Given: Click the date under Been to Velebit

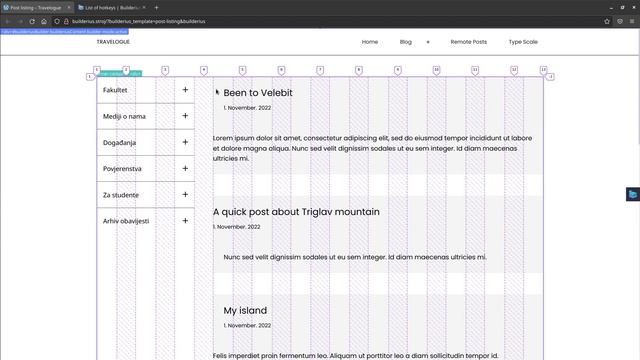Looking at the screenshot, I should tap(247, 108).
